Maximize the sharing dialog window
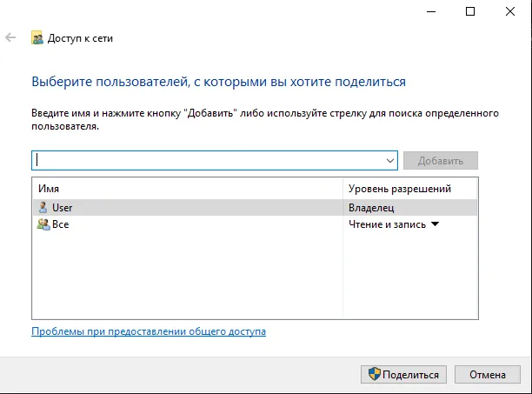Viewport: 532px width, 394px height. (x=470, y=11)
